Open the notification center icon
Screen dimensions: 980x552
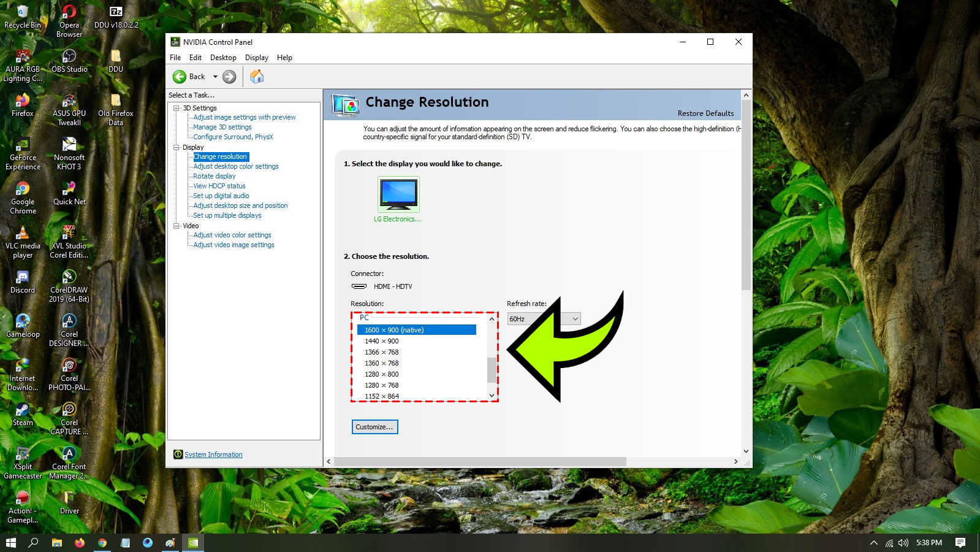(x=960, y=543)
